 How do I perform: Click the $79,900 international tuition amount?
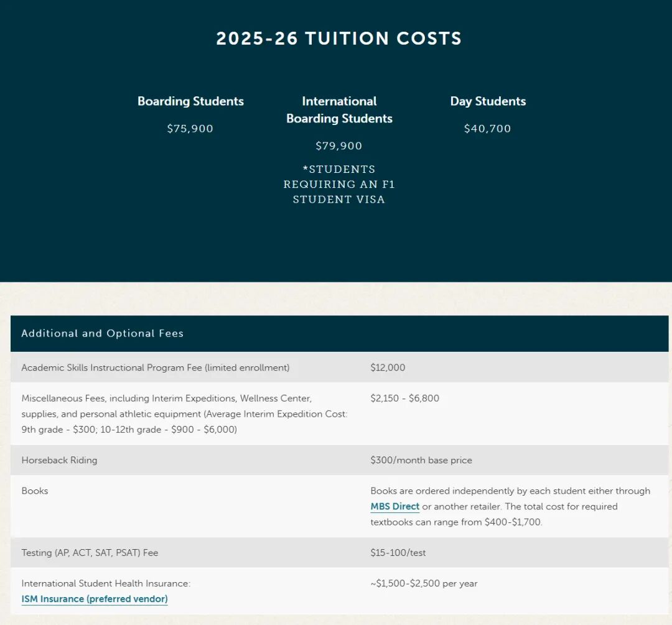pyautogui.click(x=339, y=146)
